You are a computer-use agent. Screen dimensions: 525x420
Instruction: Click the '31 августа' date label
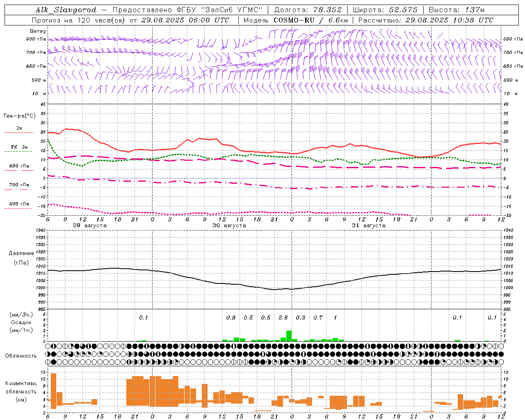[369, 226]
